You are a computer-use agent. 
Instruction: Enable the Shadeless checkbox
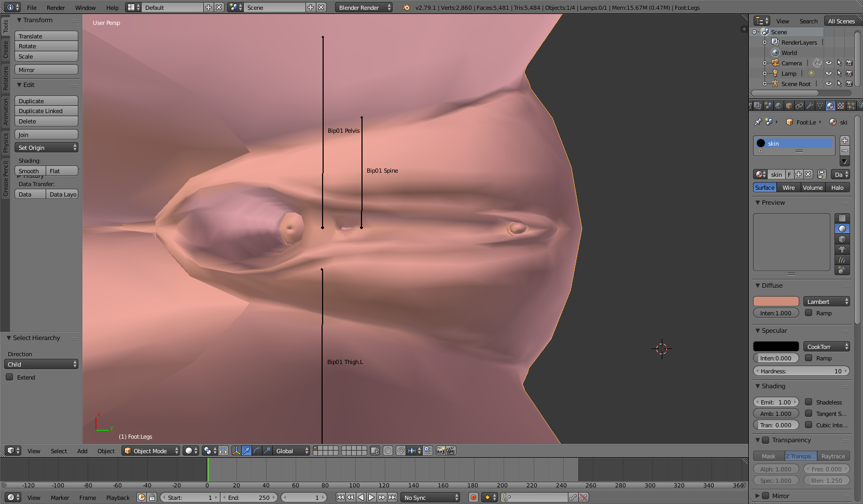809,402
